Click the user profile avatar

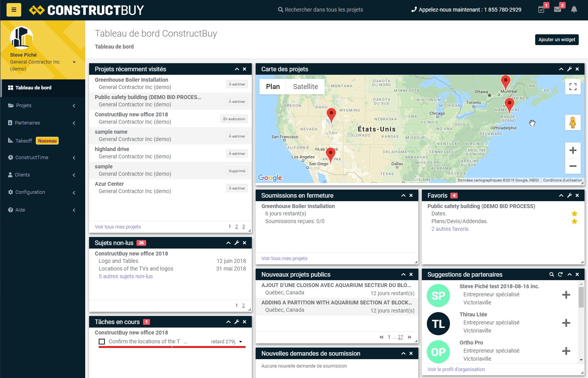pyautogui.click(x=22, y=38)
